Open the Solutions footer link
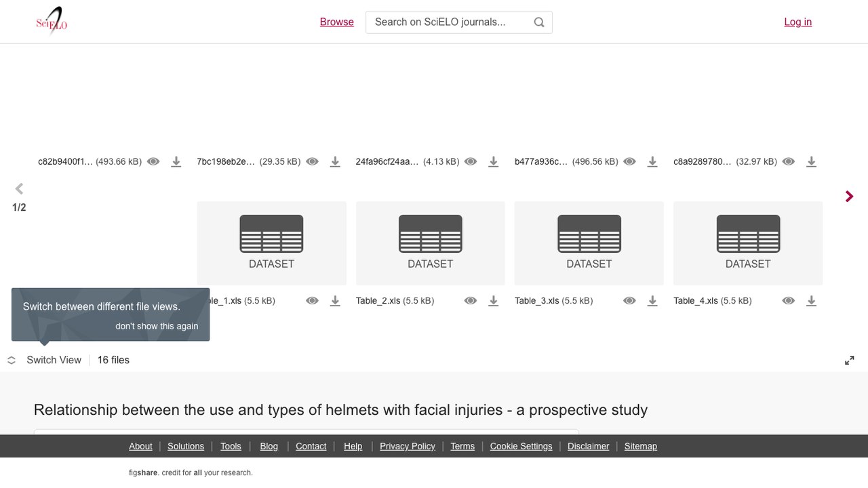 pyautogui.click(x=186, y=446)
